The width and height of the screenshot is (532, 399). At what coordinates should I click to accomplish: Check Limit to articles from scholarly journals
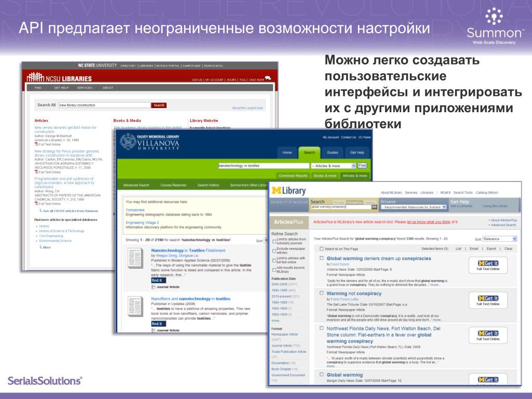point(274,241)
